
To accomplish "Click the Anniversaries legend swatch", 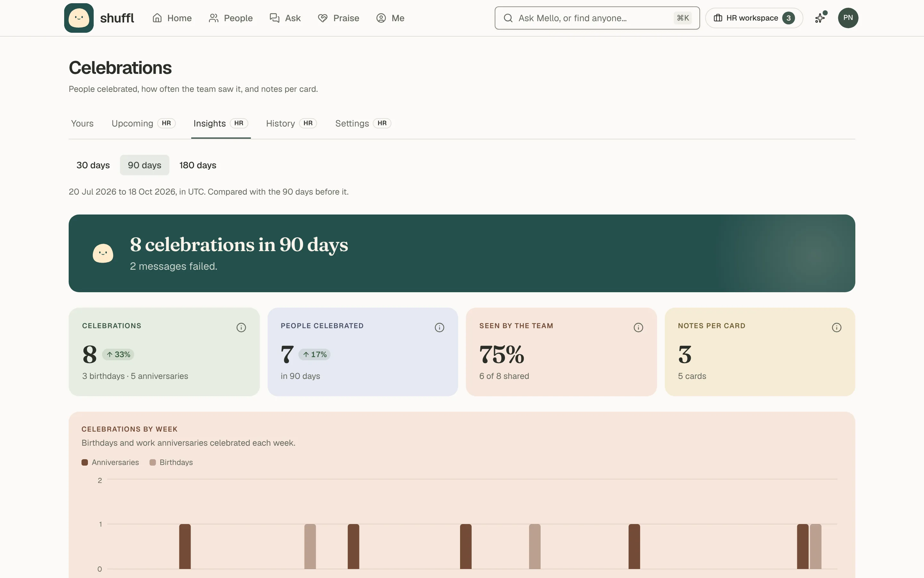I will tap(85, 462).
